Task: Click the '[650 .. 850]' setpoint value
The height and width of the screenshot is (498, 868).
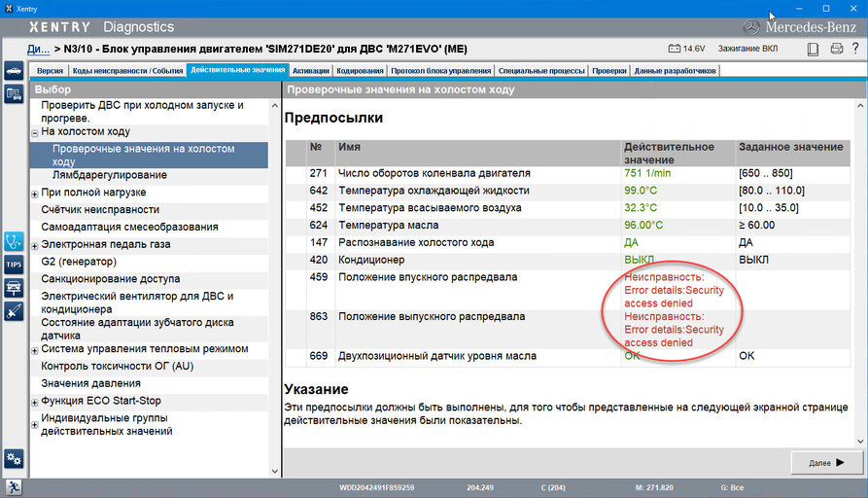Action: click(x=766, y=173)
